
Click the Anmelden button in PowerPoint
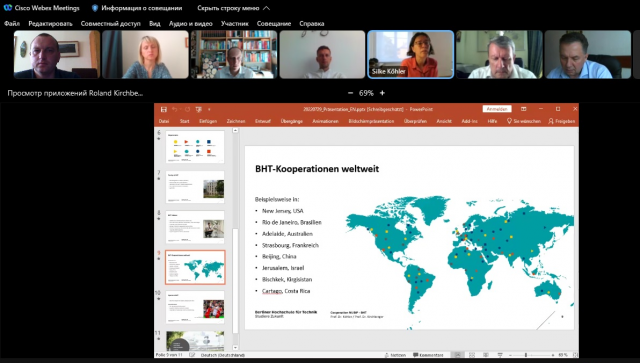[x=497, y=109]
